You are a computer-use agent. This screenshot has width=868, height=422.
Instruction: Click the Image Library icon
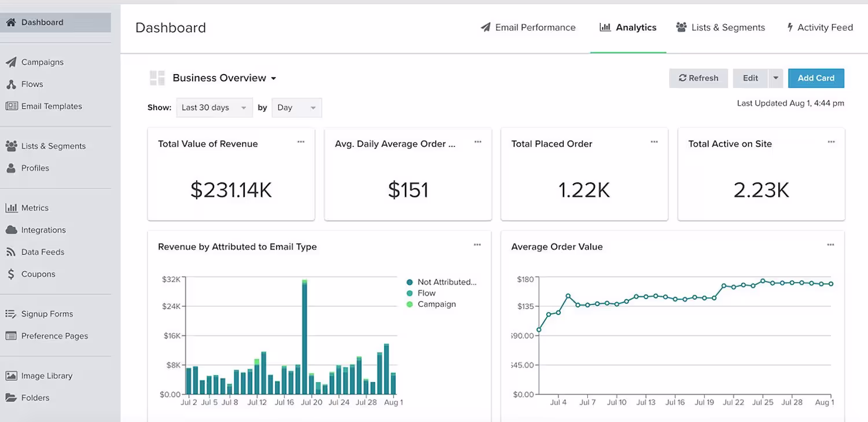tap(11, 376)
